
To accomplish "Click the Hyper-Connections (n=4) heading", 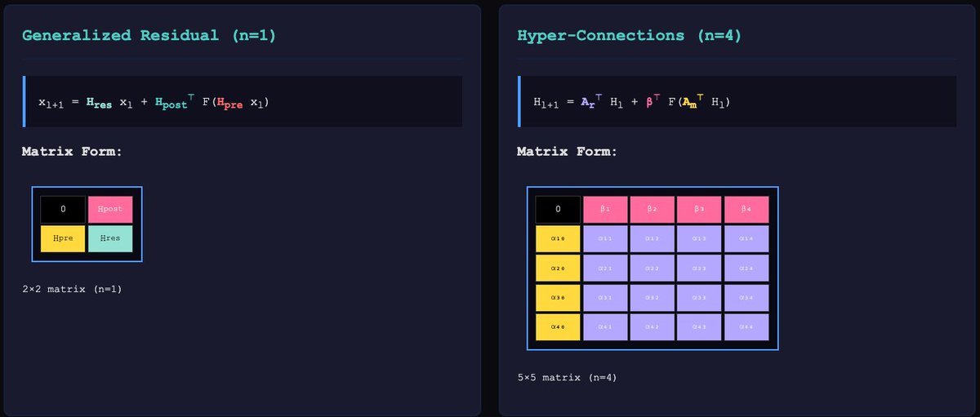I will [629, 35].
